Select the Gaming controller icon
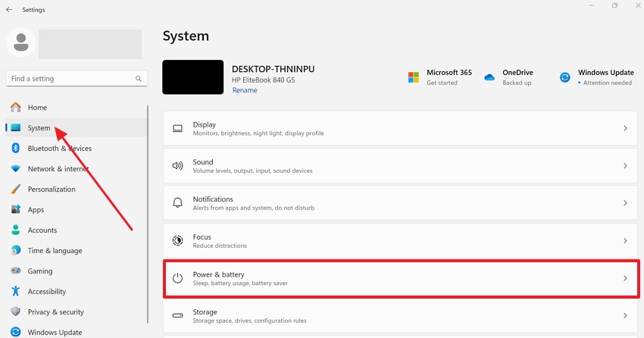 [16, 271]
